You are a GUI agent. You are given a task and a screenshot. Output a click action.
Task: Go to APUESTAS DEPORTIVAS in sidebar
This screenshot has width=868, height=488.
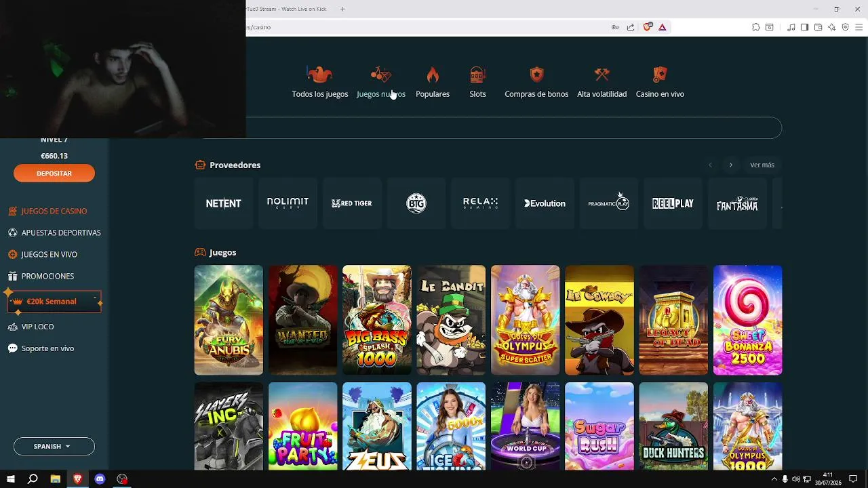click(54, 233)
